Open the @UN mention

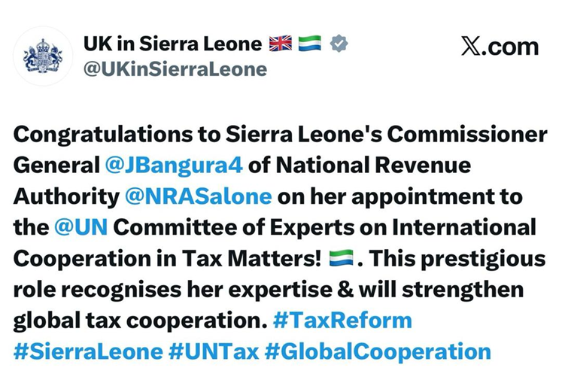pos(74,226)
